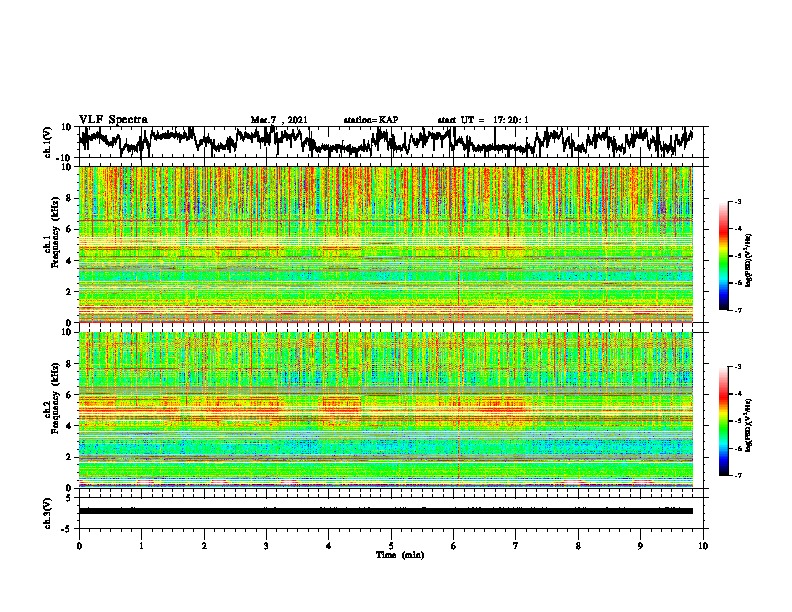Select the "start UT = 17:20:1" text

click(483, 120)
